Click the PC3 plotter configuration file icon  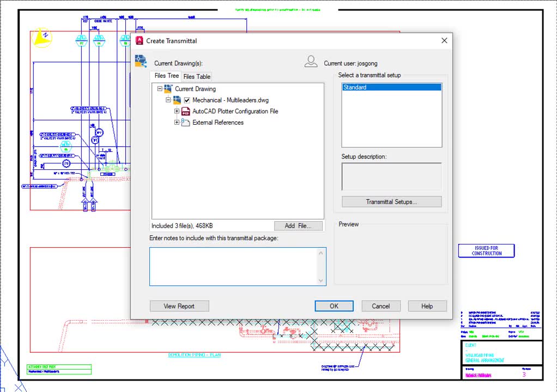click(x=185, y=112)
